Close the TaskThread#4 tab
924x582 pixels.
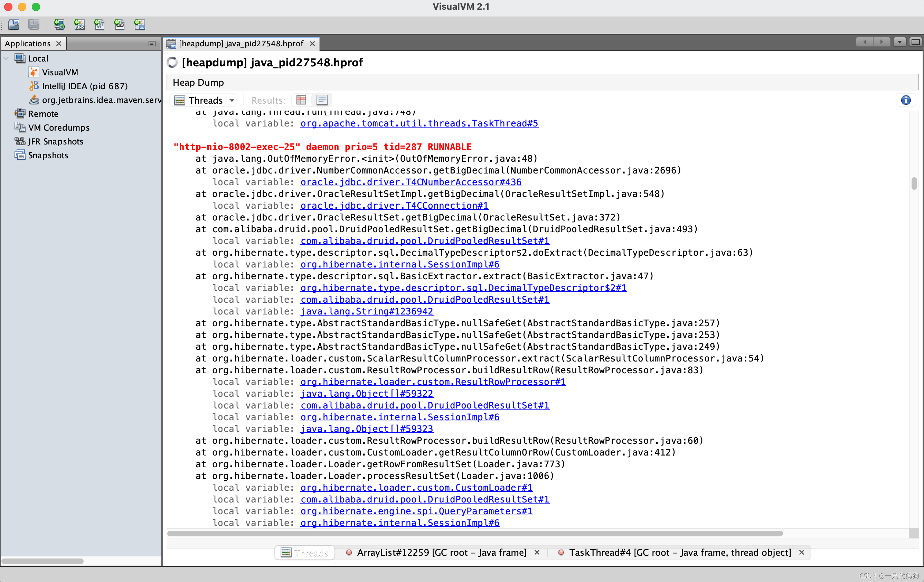coord(802,552)
